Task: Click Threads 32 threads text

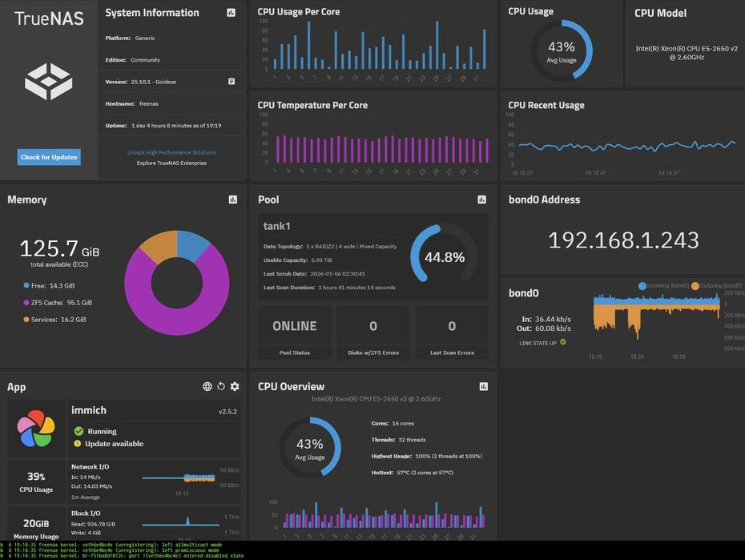Action: pos(398,440)
